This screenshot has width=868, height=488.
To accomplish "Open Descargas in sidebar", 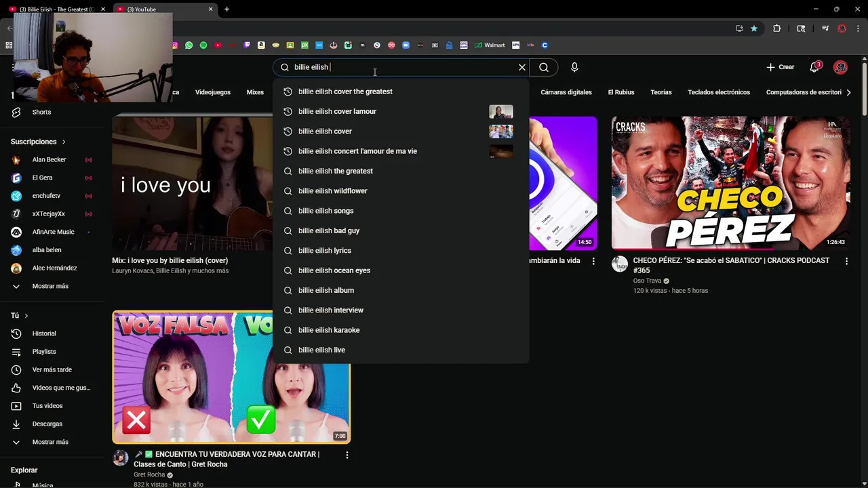I will click(47, 424).
